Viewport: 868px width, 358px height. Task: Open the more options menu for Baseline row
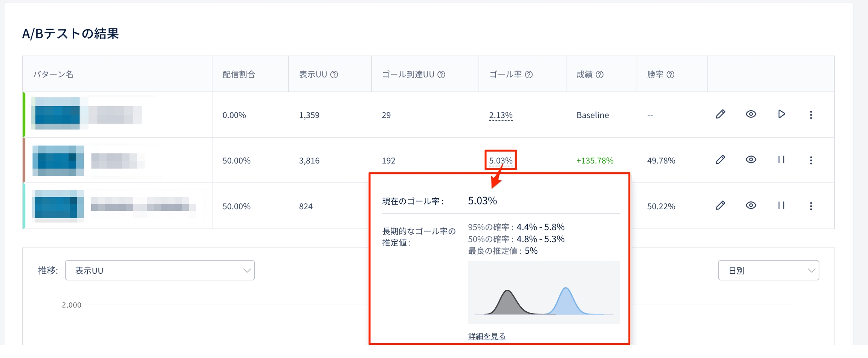811,115
